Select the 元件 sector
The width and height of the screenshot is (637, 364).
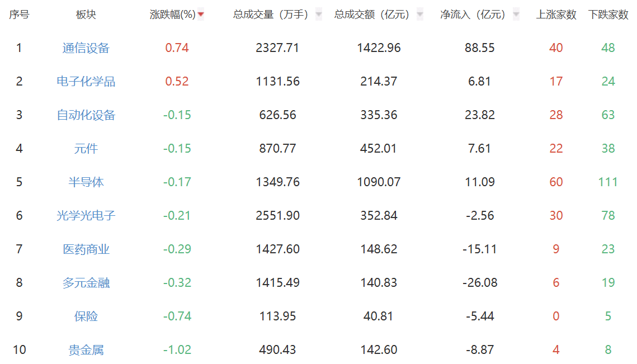pos(87,148)
